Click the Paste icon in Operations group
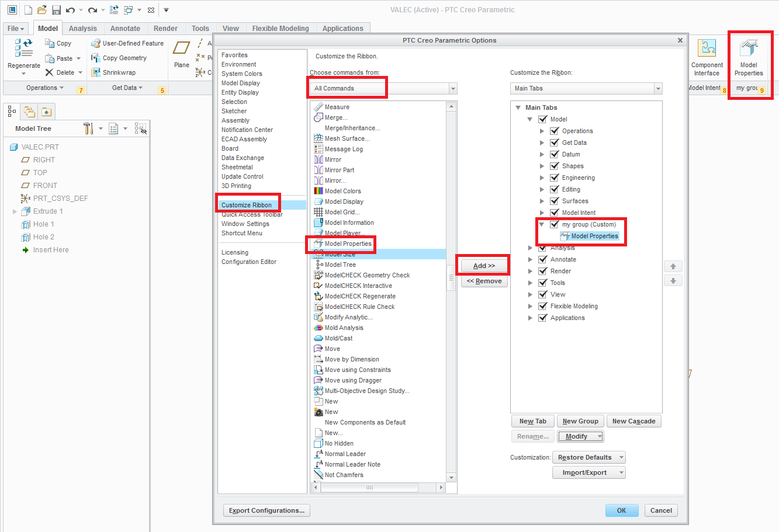 click(50, 58)
